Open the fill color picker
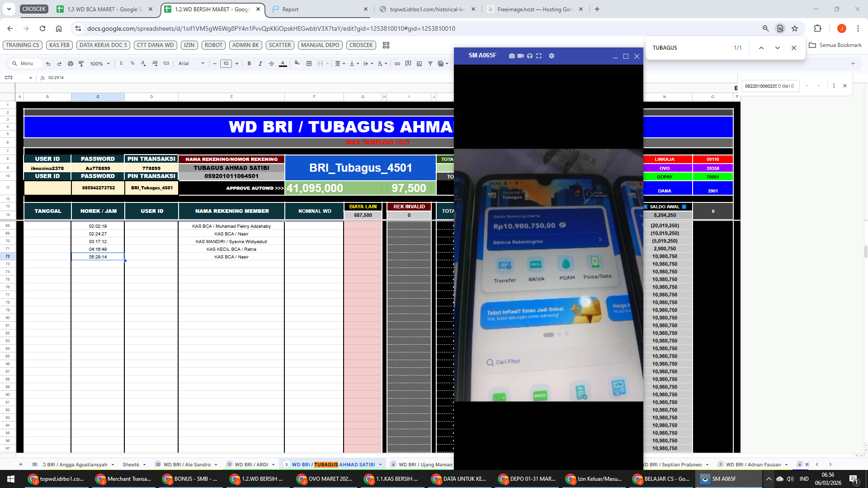868x488 pixels. coord(297,64)
